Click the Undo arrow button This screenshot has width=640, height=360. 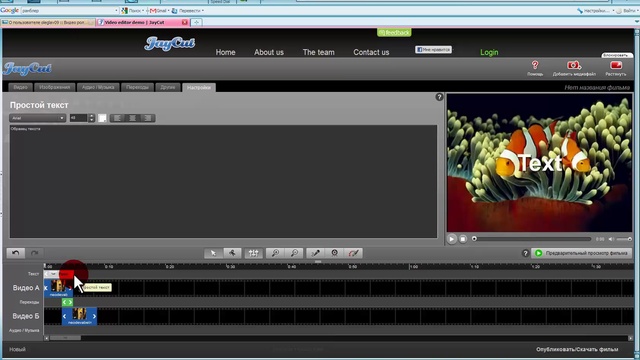coord(16,253)
